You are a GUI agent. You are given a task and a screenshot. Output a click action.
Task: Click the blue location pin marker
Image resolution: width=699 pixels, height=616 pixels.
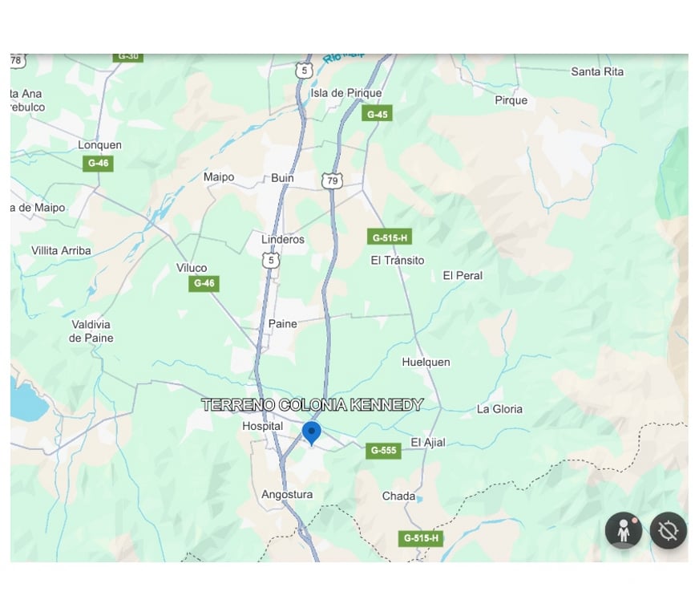[311, 434]
